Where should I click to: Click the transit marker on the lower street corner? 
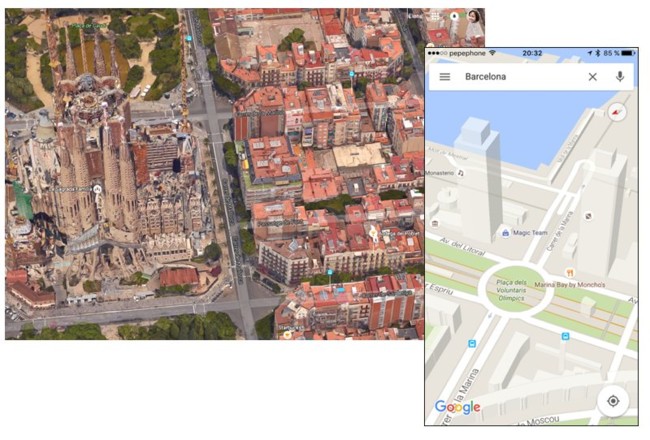pyautogui.click(x=330, y=272)
